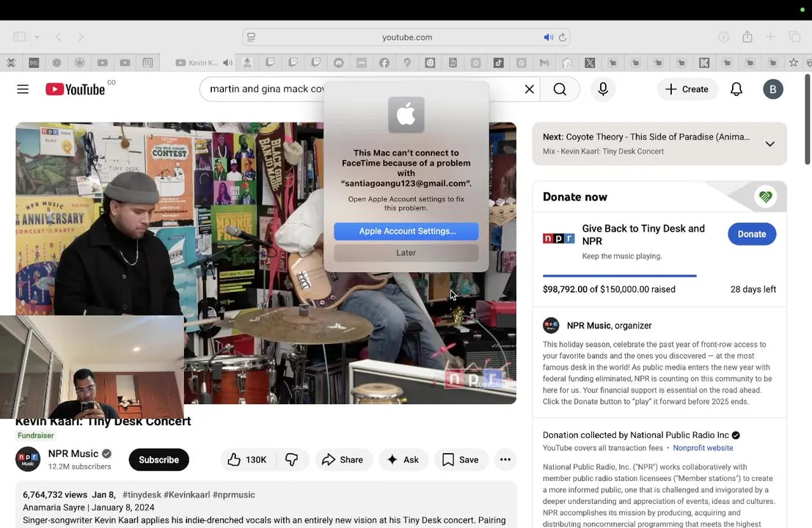Click the fundraiser heart icon
The image size is (812, 528).
[765, 197]
